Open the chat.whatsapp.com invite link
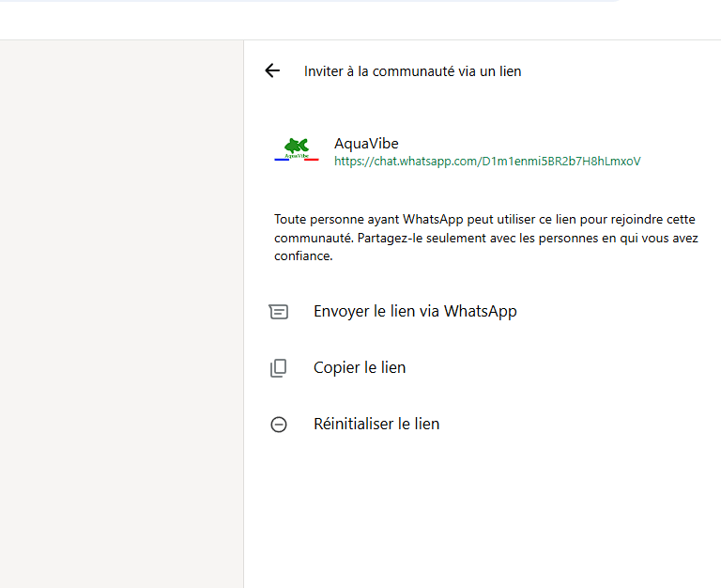This screenshot has height=588, width=721. [x=487, y=161]
